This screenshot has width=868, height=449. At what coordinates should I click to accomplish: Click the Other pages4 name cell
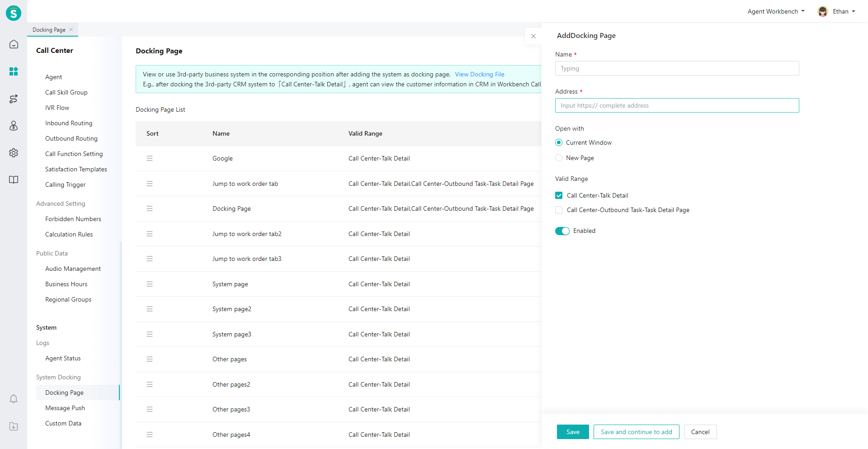(x=231, y=435)
